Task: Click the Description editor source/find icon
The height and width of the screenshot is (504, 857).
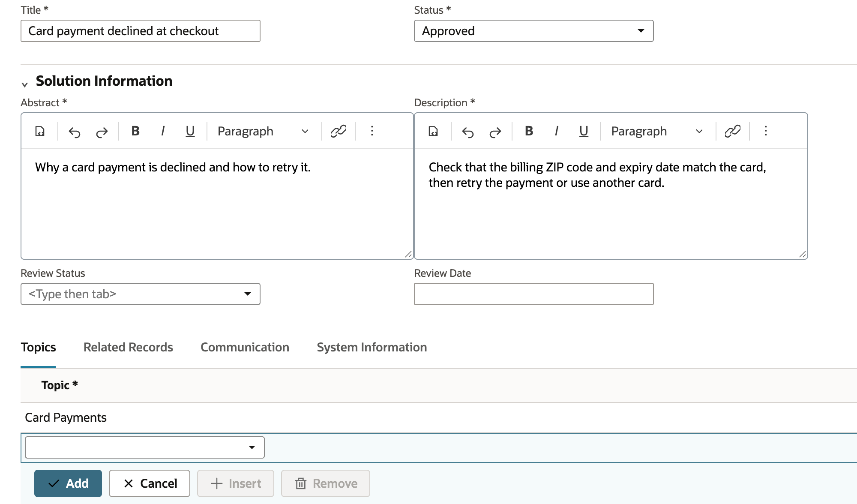Action: tap(433, 131)
